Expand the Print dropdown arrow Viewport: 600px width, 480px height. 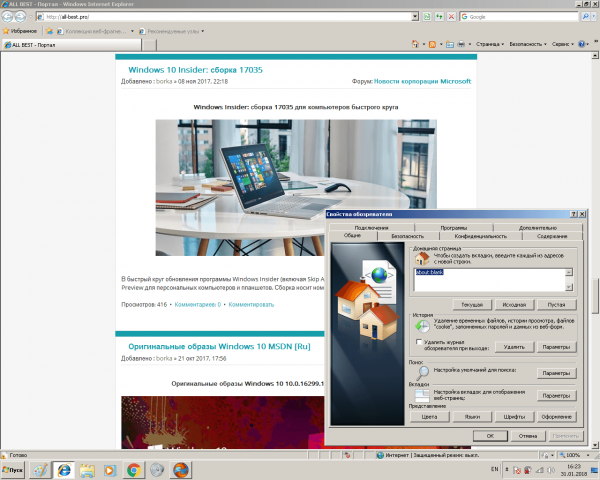coord(470,44)
